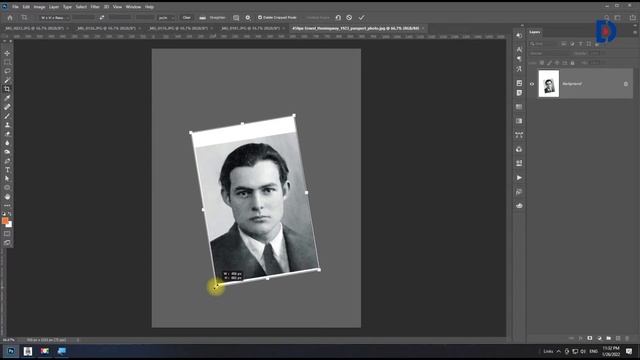Open the Edit menu
This screenshot has width=640, height=360.
(26, 7)
